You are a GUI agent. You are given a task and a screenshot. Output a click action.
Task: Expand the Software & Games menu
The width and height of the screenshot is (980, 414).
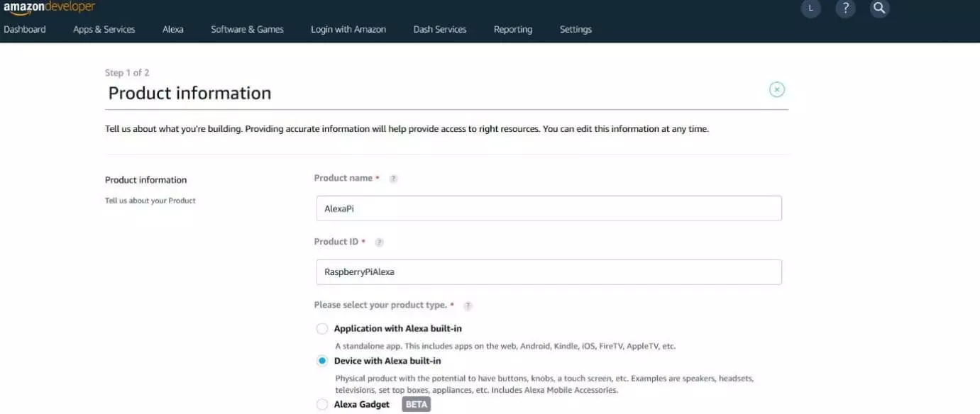[247, 29]
